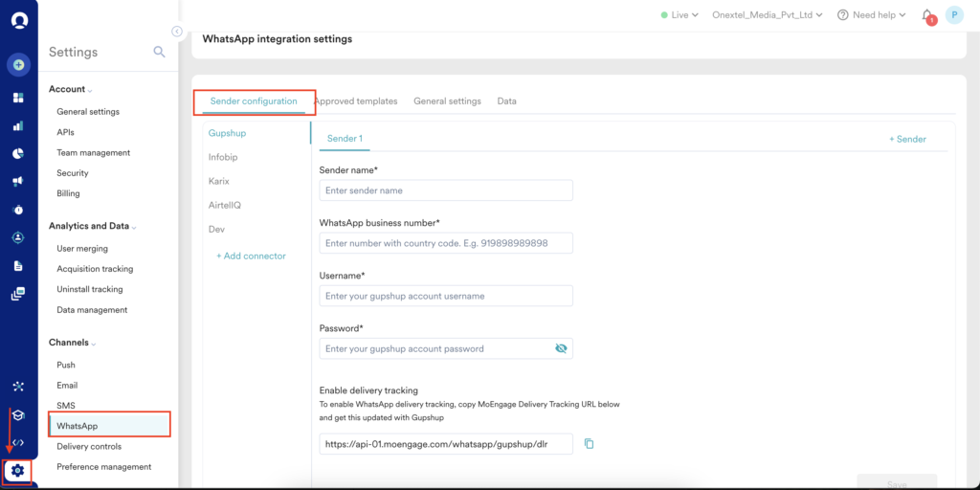Open the bar chart analytics icon

pos(18,125)
